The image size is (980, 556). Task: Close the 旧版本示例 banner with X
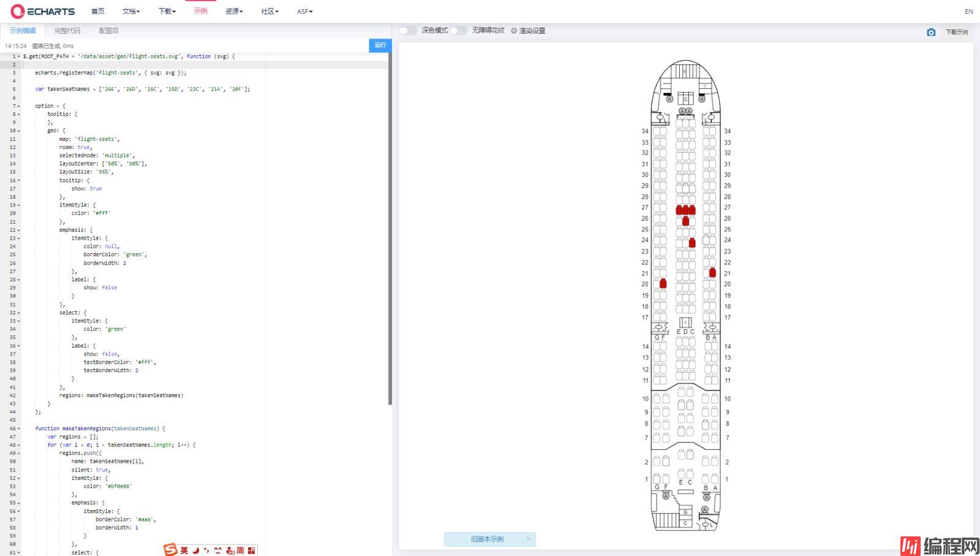point(529,539)
